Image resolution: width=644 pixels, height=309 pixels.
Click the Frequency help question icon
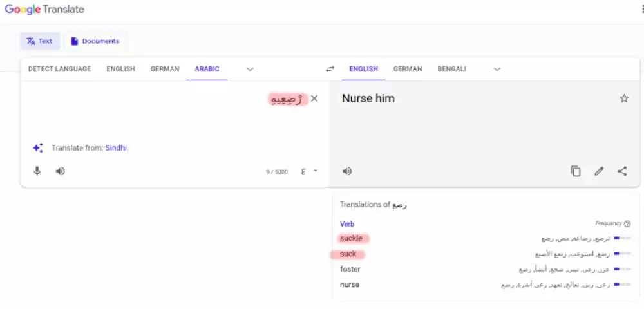(x=627, y=224)
